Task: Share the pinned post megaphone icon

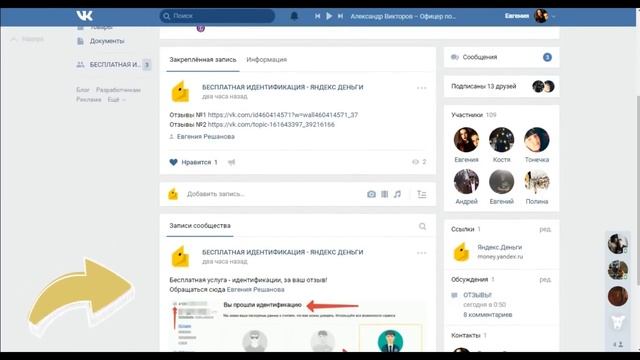Action: click(x=231, y=162)
